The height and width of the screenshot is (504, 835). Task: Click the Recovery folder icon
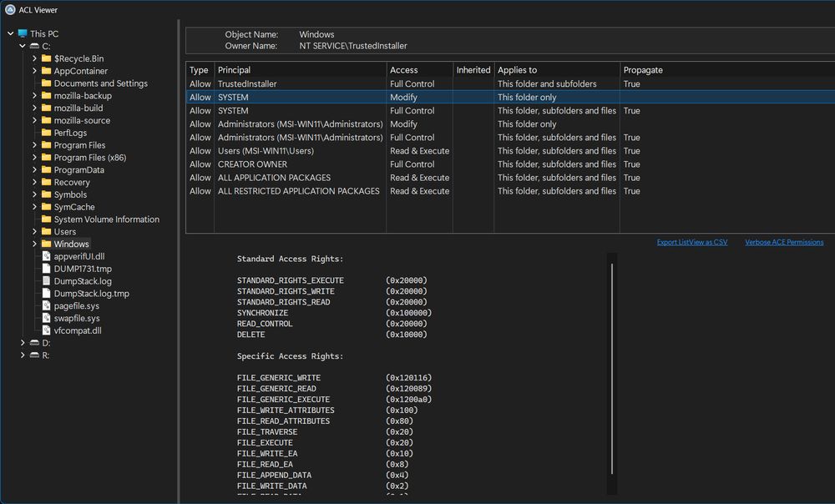click(x=46, y=182)
